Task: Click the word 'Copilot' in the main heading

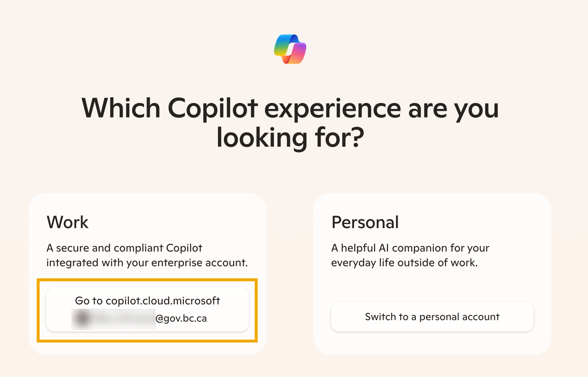Action: pos(213,109)
